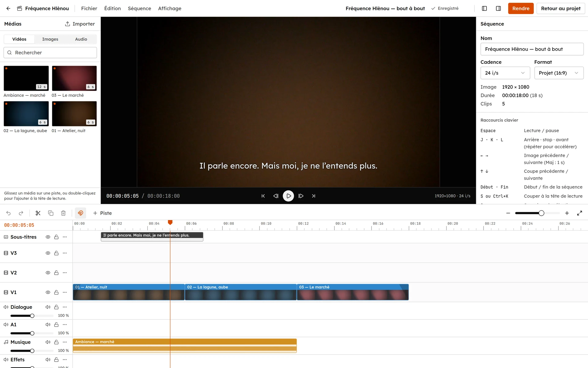Jump to sequence end button
This screenshot has height=368, width=588.
[x=314, y=196]
